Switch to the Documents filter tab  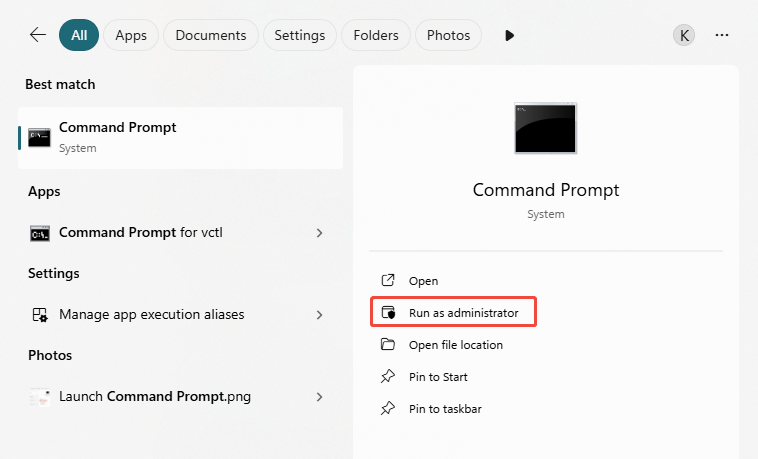coord(210,35)
